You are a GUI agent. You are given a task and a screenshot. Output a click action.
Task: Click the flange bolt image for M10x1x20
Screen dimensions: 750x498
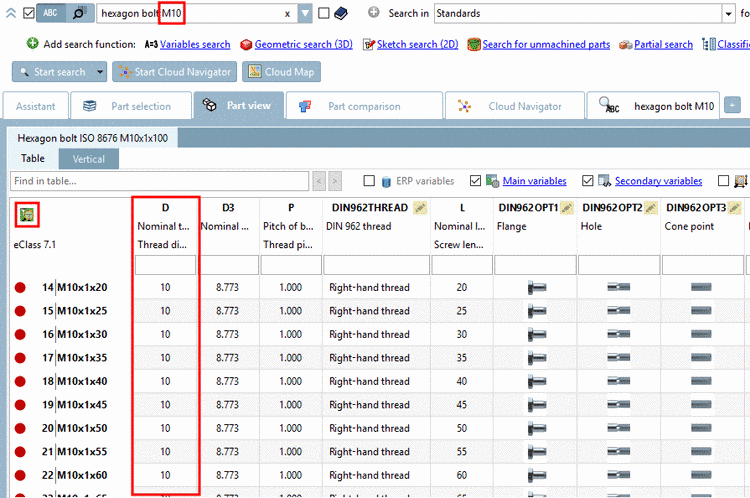point(536,288)
